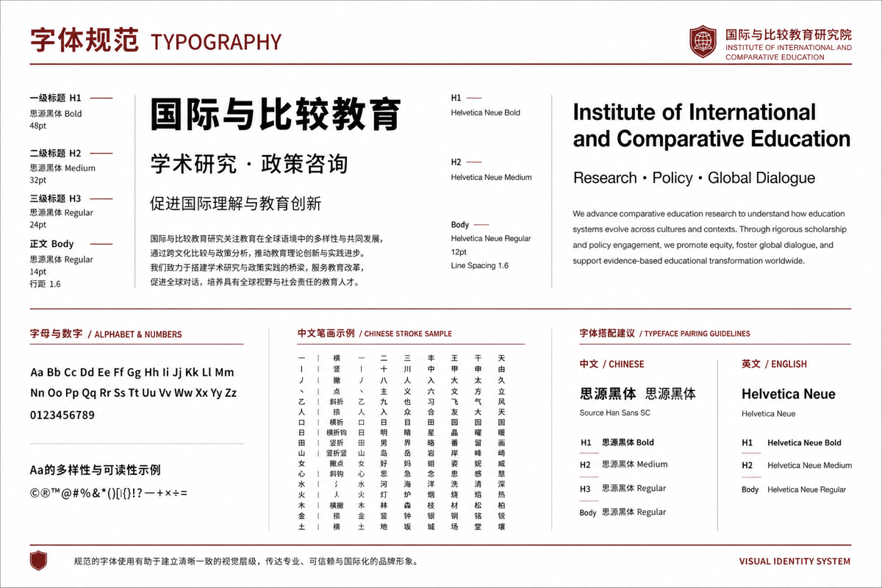This screenshot has width=882, height=588.
Task: Select the '三级标题 H3' label
Action: [55, 198]
